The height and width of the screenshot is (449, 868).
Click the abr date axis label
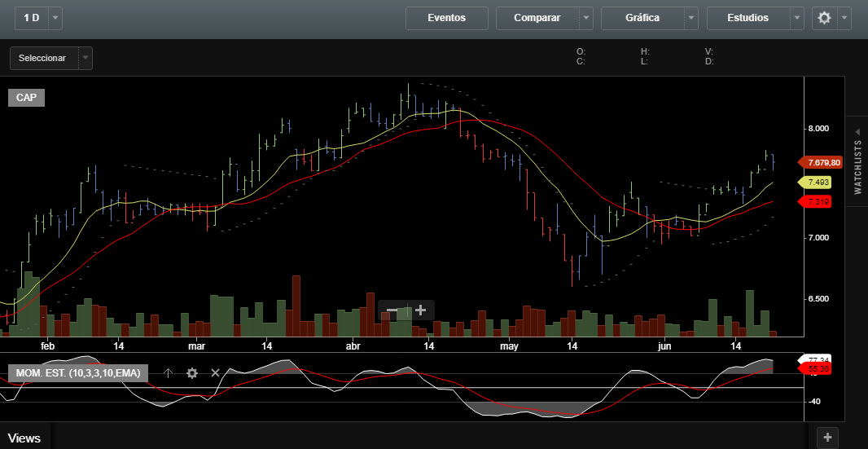(x=353, y=346)
